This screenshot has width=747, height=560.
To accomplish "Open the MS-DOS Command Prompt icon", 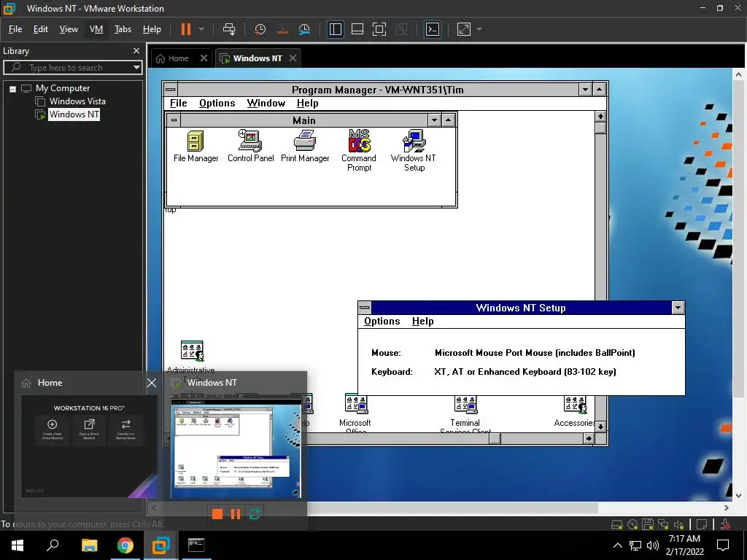I will [x=359, y=150].
